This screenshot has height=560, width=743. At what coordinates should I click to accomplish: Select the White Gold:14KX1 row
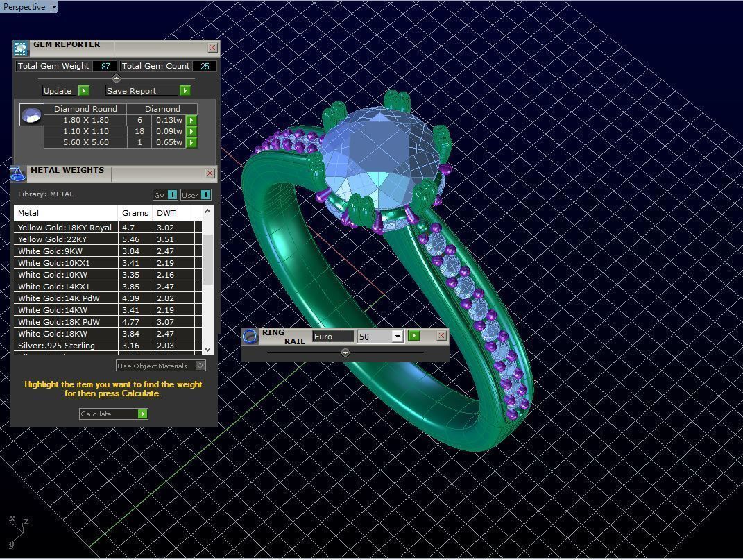pos(108,287)
